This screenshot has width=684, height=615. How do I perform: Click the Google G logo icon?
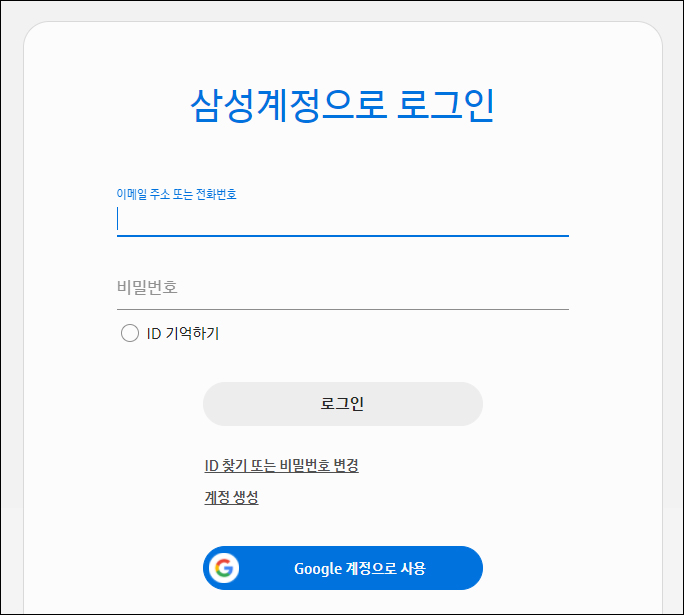tap(224, 568)
